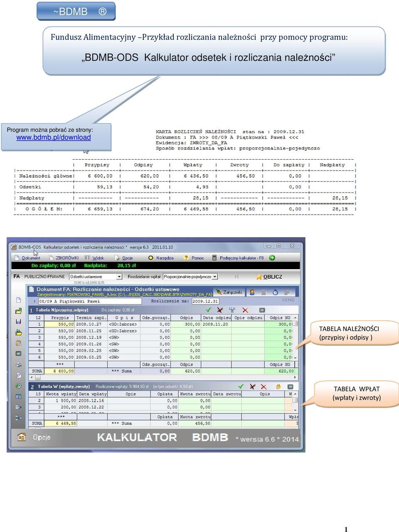Click the red X delete icon in Tabela W toolbar
The image size is (399, 532).
[x=264, y=386]
